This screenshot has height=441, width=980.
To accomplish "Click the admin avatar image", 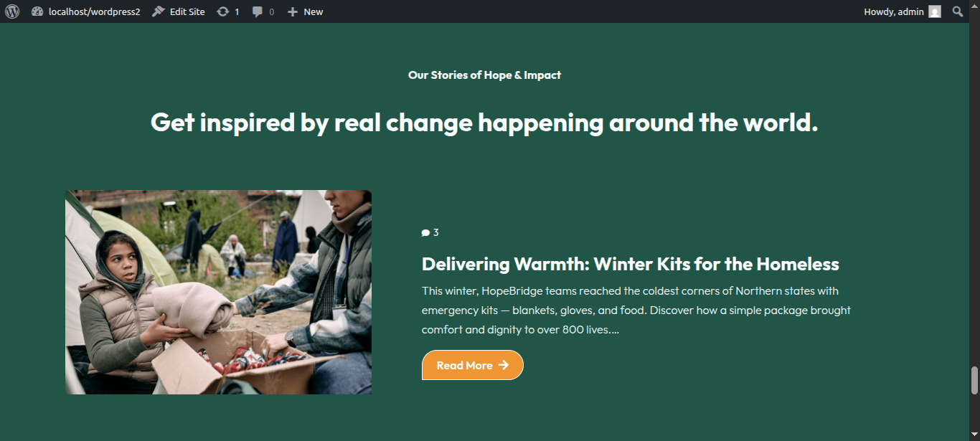I will pos(934,11).
